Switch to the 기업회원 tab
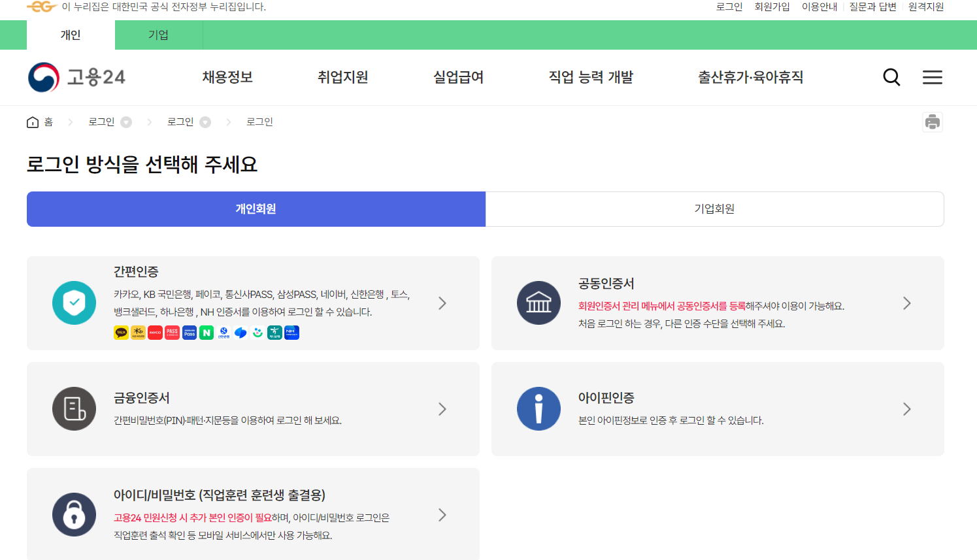 tap(715, 209)
